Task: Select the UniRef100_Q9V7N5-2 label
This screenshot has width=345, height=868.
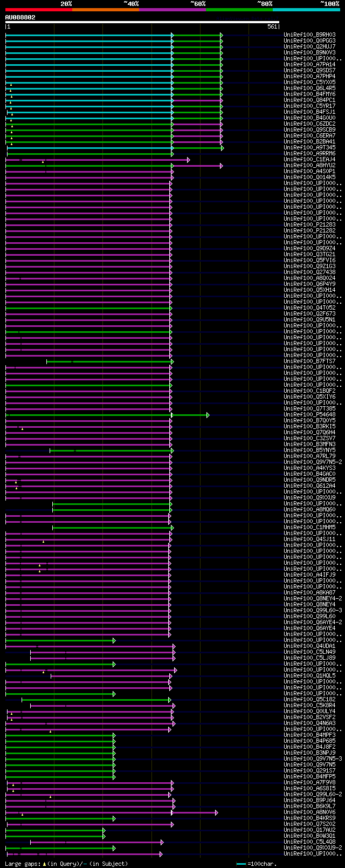Action: [x=313, y=462]
